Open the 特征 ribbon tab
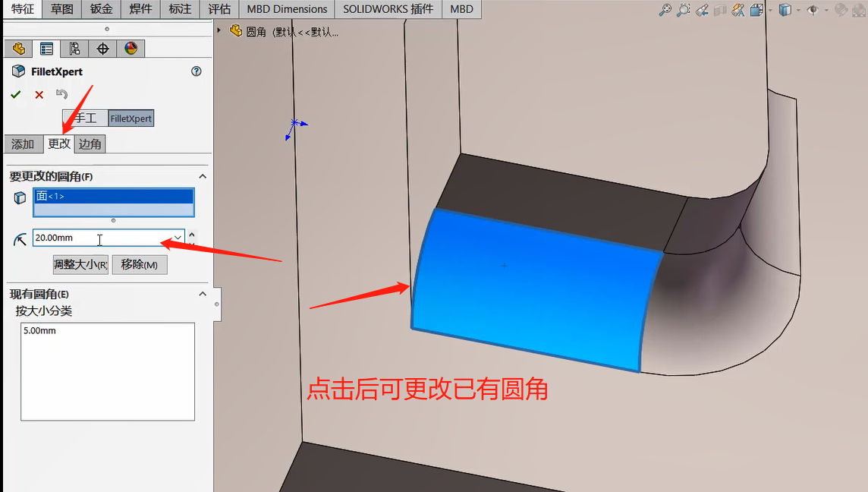 pyautogui.click(x=23, y=9)
